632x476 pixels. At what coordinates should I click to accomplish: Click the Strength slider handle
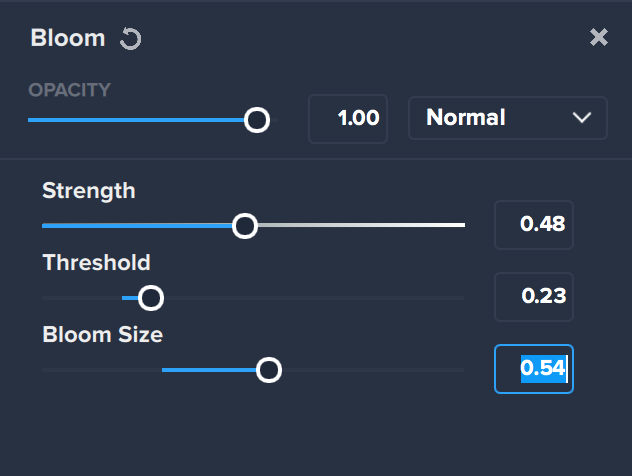(245, 226)
